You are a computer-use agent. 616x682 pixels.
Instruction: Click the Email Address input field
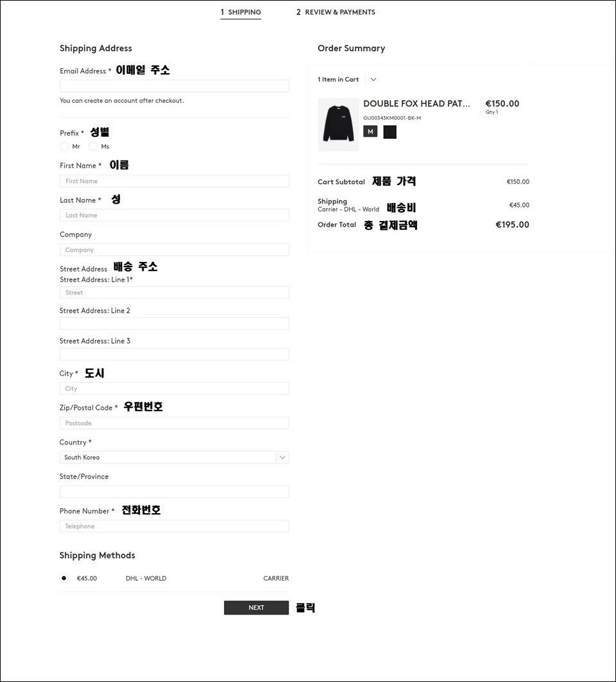[x=175, y=85]
